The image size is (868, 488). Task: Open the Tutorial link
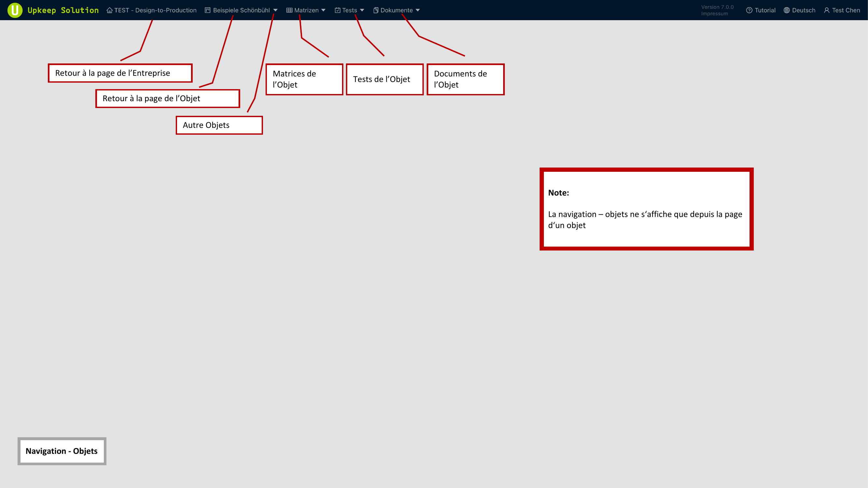pyautogui.click(x=765, y=10)
